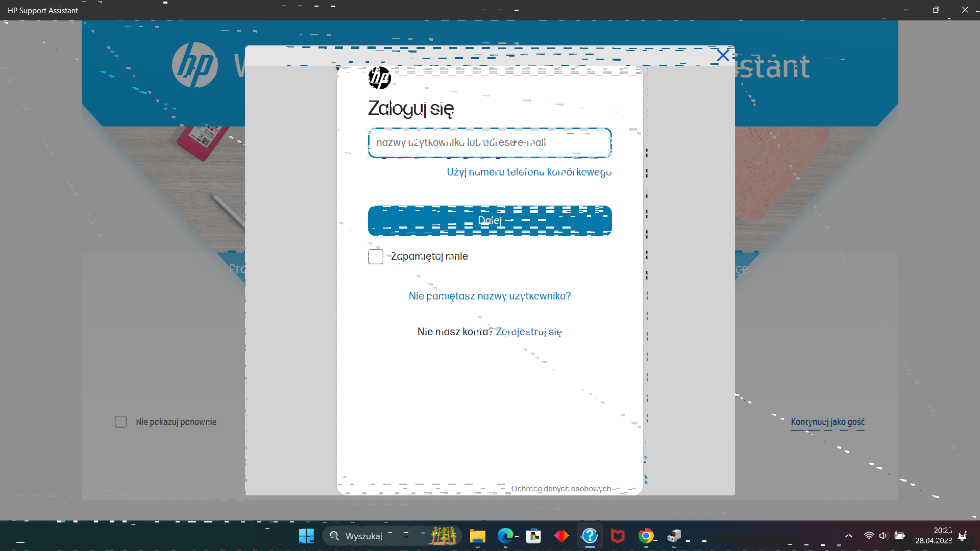Click the Dalej button to continue

(x=489, y=220)
